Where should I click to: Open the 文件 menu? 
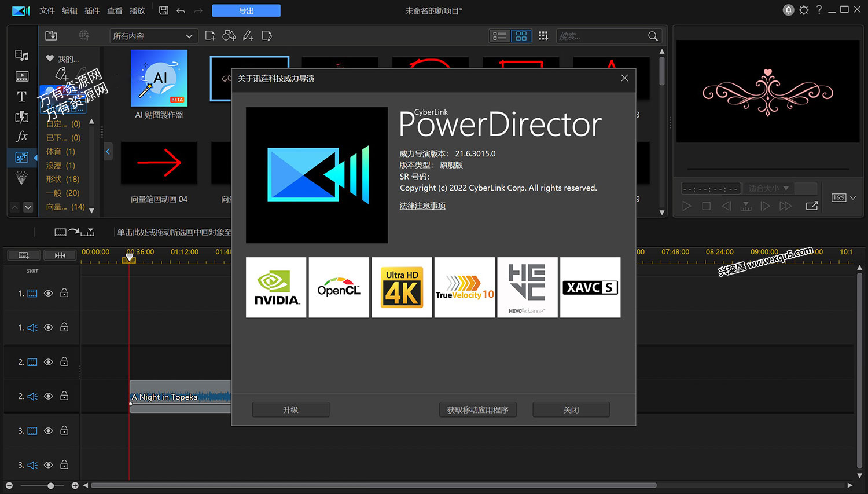(47, 10)
